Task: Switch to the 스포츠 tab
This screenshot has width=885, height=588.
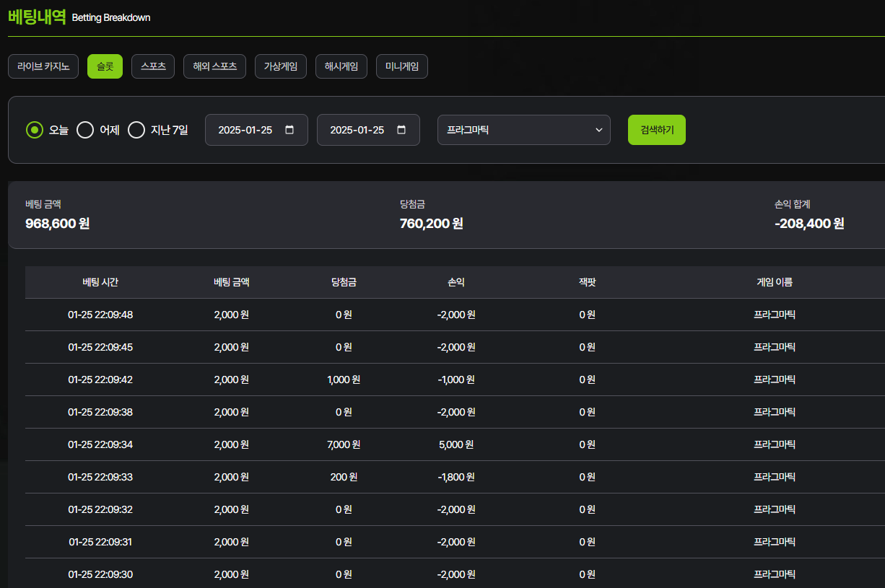Action: click(x=153, y=66)
